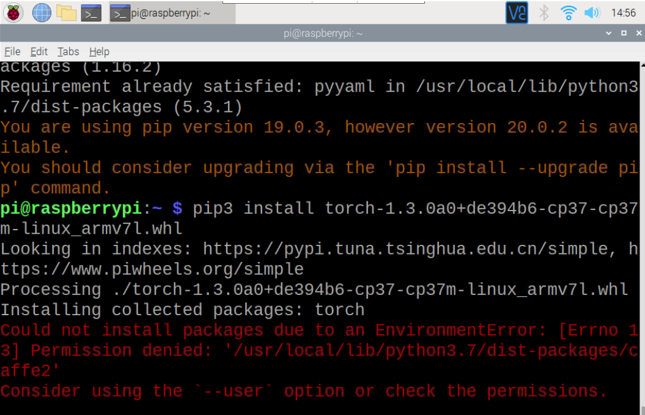Click the 14:56 clock
Screen dimensions: 645x415
pos(623,13)
